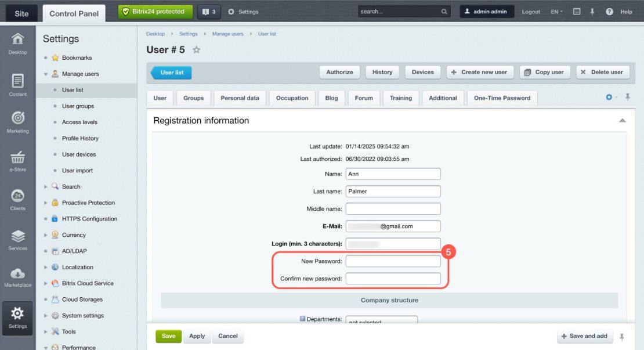Screen dimensions: 644x350
Task: Switch to the Personal data tab
Action: (x=240, y=98)
